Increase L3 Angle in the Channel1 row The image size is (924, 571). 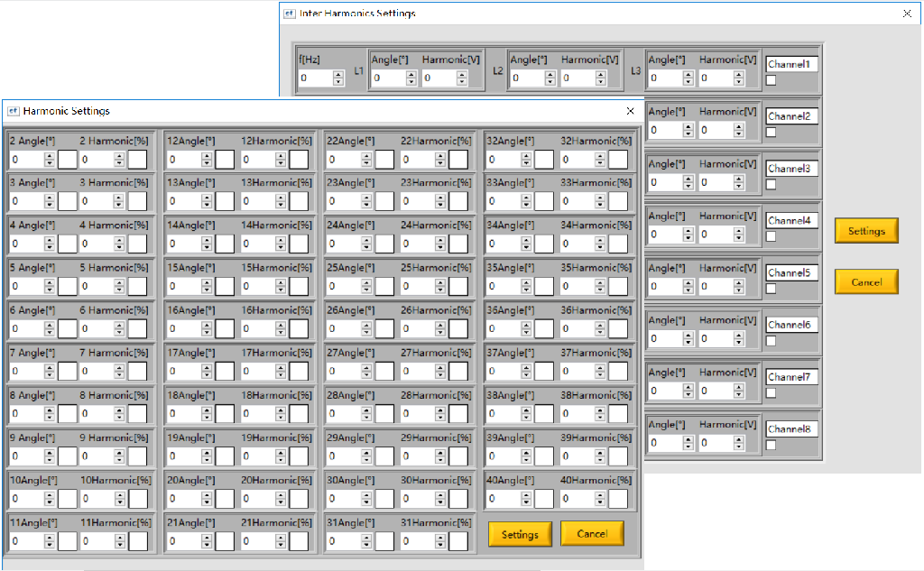point(688,74)
